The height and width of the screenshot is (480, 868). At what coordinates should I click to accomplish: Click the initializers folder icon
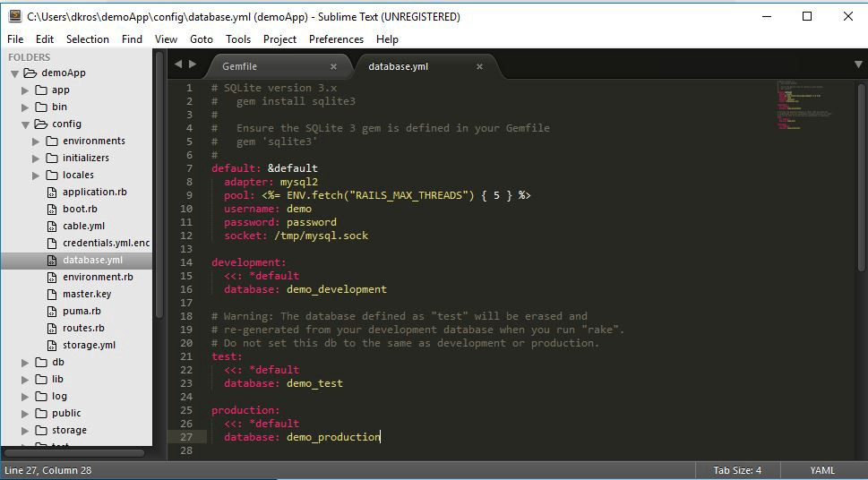pos(51,158)
